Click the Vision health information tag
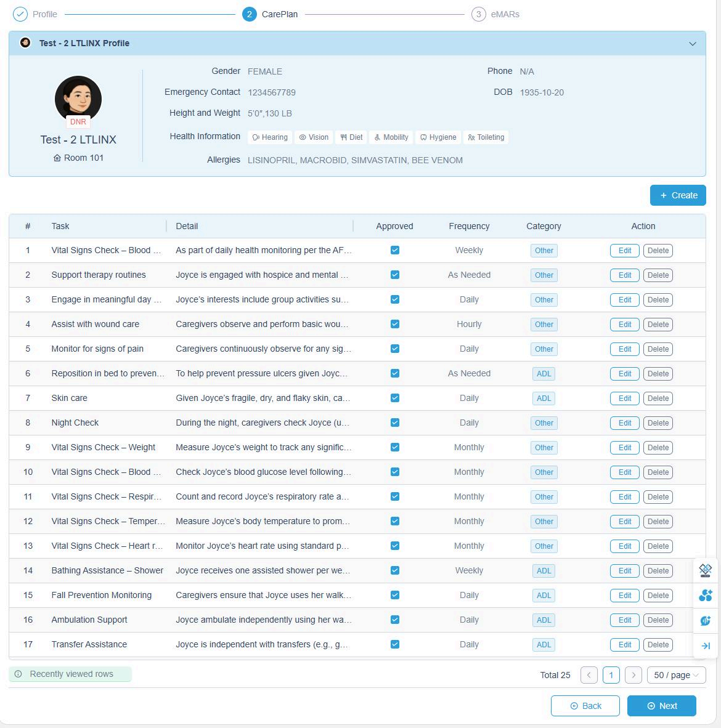The height and width of the screenshot is (728, 721). click(314, 137)
